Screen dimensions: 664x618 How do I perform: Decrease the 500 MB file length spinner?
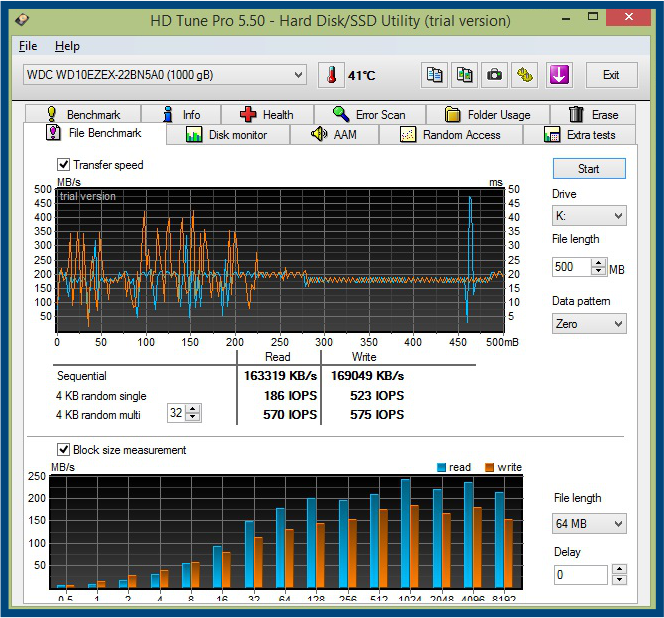pos(598,271)
